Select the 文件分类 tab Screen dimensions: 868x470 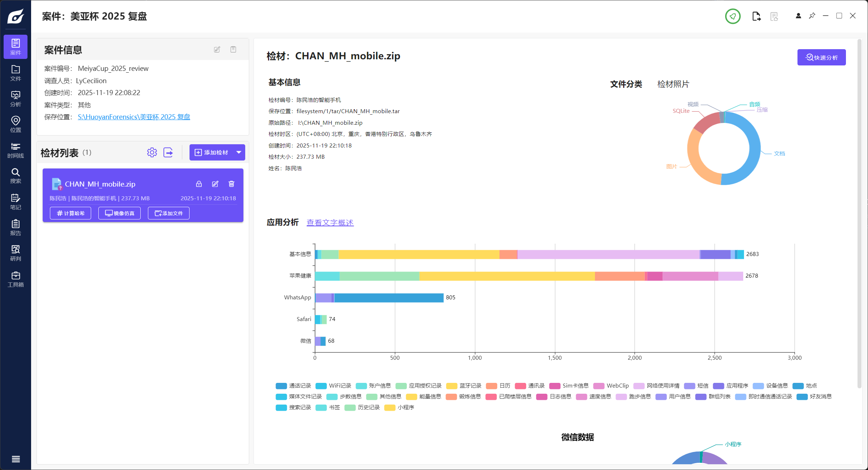[x=626, y=84]
